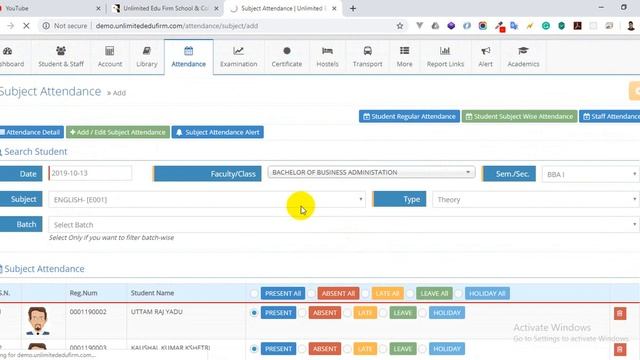The width and height of the screenshot is (640, 360).
Task: Open the Library module
Action: (x=147, y=57)
